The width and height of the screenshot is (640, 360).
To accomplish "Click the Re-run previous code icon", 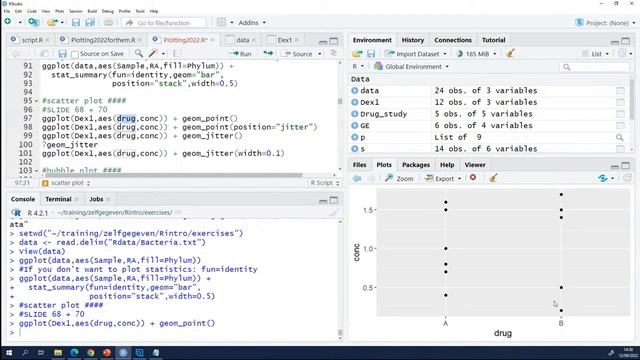I will [268, 53].
